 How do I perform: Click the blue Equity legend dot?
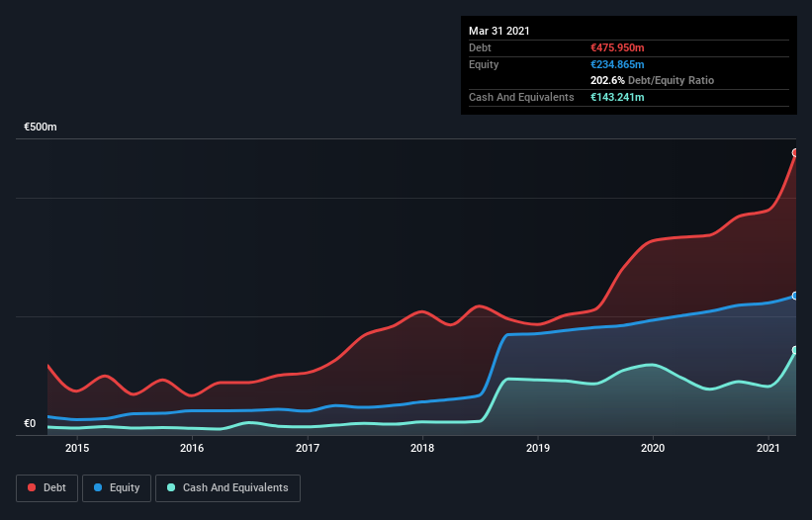point(98,487)
